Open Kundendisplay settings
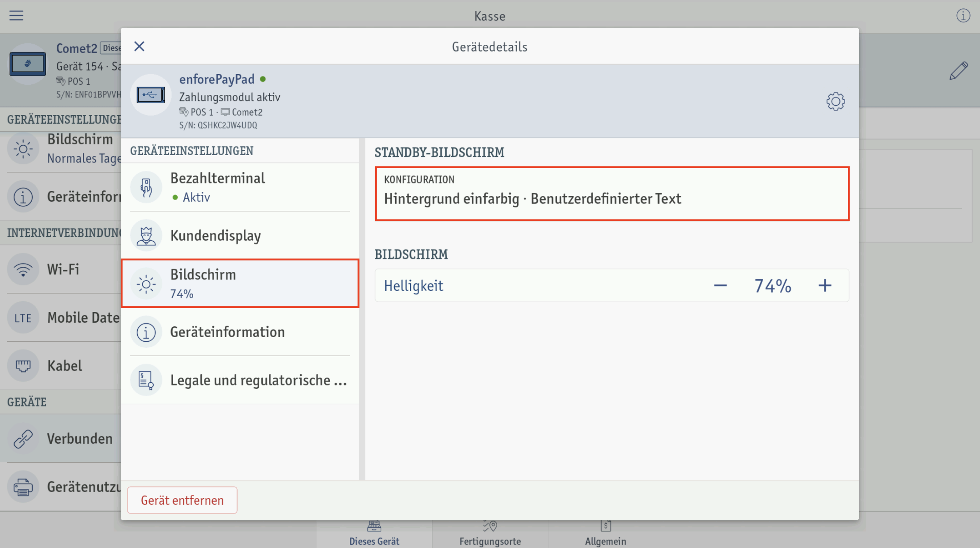The height and width of the screenshot is (548, 980). point(240,235)
